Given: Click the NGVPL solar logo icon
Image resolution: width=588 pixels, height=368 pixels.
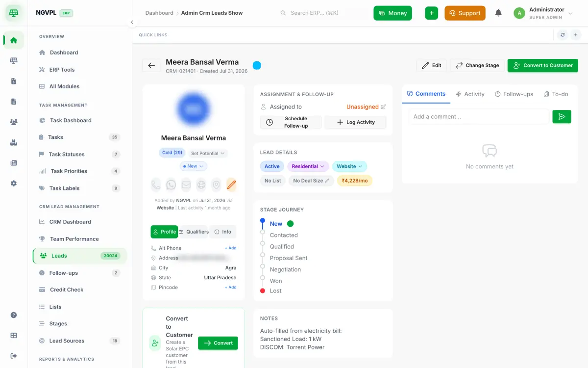Looking at the screenshot, I should (x=14, y=13).
